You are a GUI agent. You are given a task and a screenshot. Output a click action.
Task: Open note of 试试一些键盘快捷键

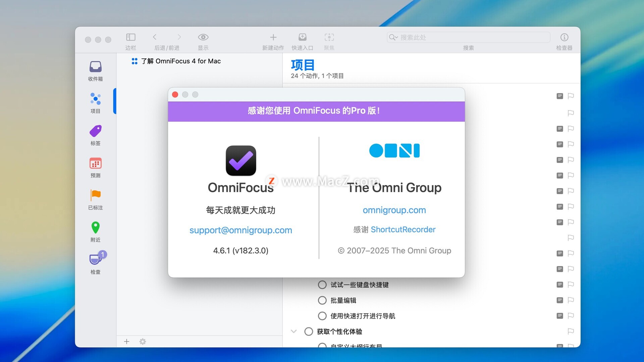tap(559, 285)
